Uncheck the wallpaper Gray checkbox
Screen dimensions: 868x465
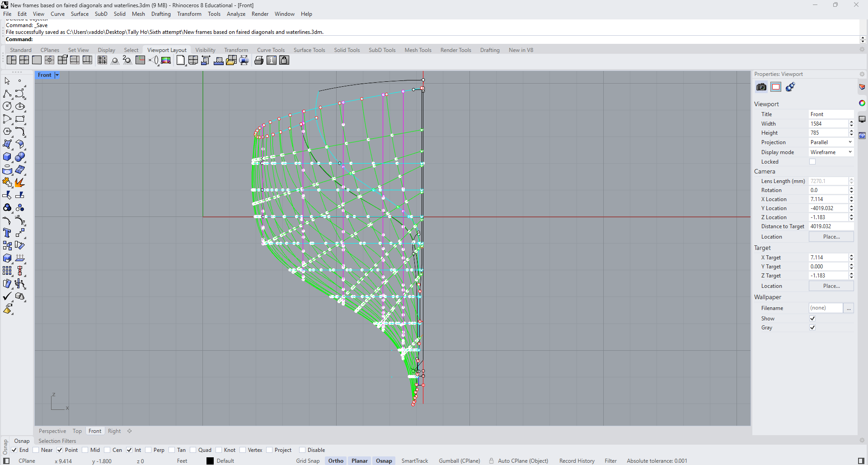tap(812, 328)
